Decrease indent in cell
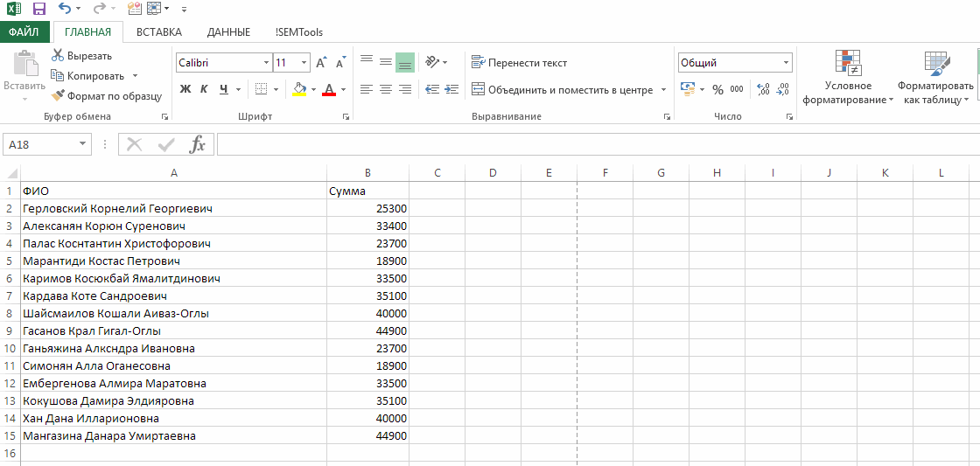Image resolution: width=980 pixels, height=466 pixels. [x=432, y=89]
